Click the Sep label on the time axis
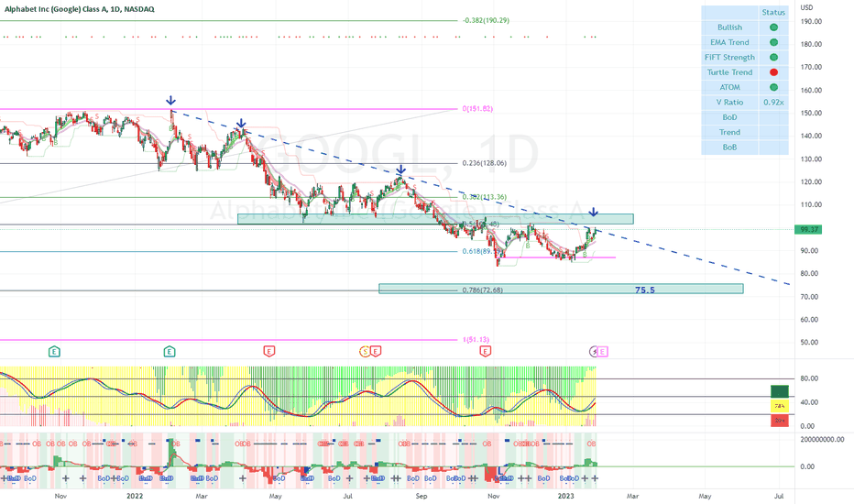 coord(421,497)
